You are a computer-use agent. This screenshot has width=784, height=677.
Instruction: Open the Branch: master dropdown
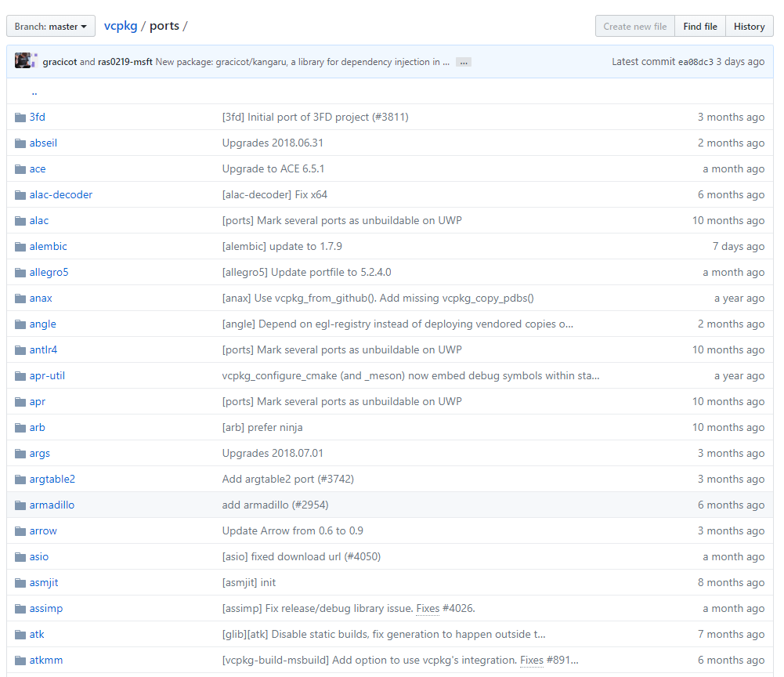click(50, 26)
